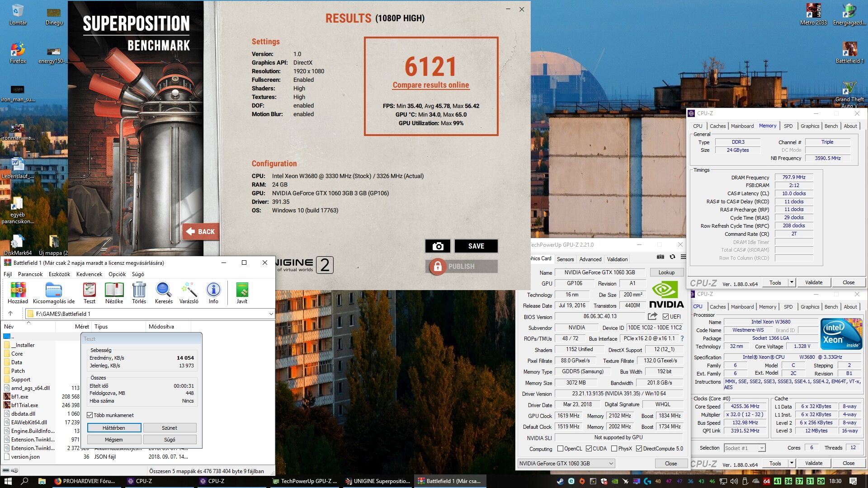Image resolution: width=868 pixels, height=488 pixels.
Task: Click the Close button in GPU-Z
Action: tap(671, 464)
